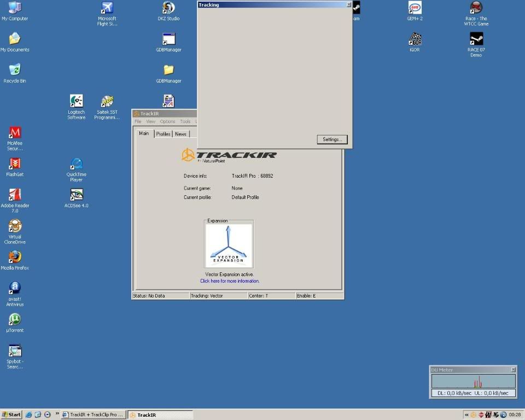
Task: Click the Vector Expansion image
Action: 229,246
